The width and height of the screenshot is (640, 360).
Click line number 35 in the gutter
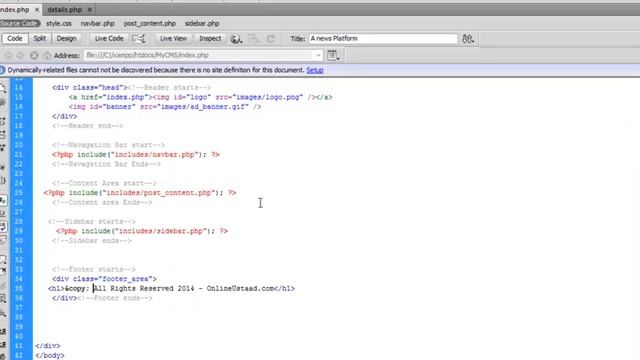18,289
